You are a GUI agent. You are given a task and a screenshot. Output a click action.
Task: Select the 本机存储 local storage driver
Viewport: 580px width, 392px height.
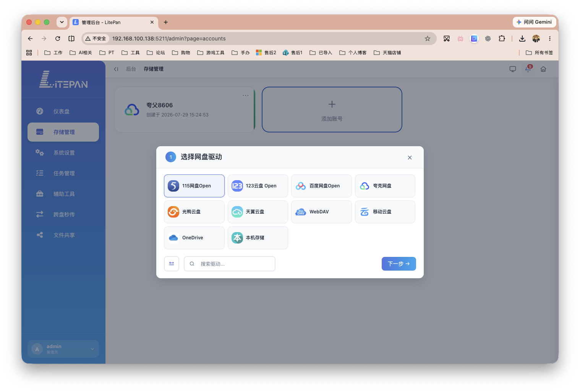258,238
